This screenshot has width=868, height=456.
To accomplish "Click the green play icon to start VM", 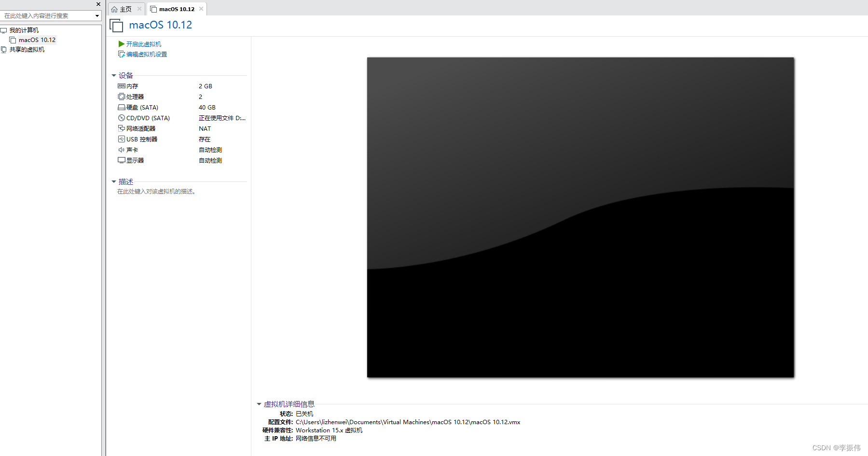I will 121,44.
